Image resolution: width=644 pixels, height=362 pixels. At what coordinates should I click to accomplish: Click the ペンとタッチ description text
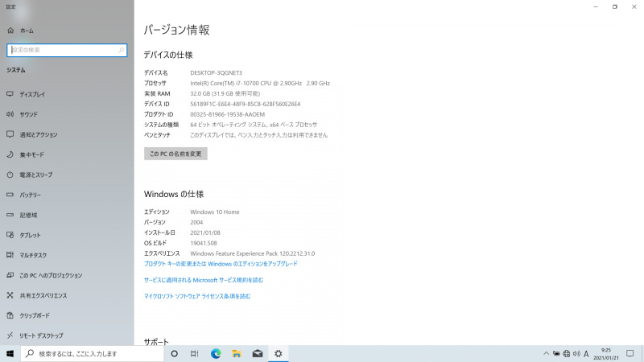point(258,135)
